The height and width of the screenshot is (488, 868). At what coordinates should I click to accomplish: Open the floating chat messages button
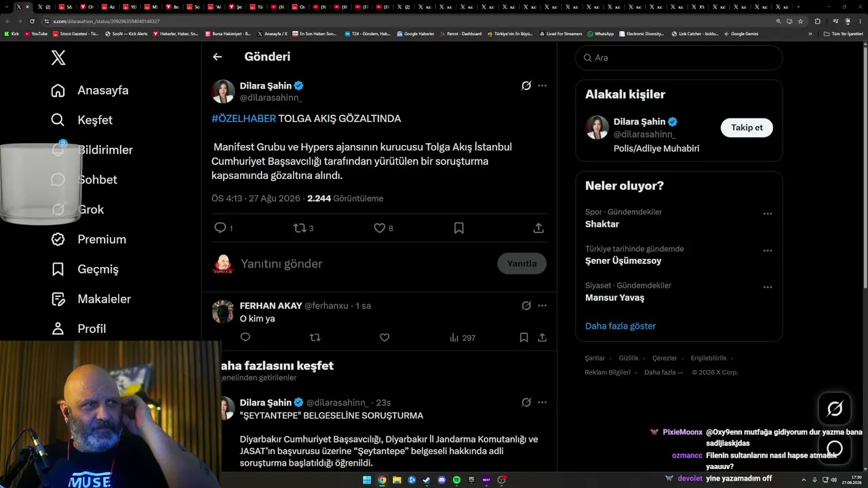coord(835,448)
